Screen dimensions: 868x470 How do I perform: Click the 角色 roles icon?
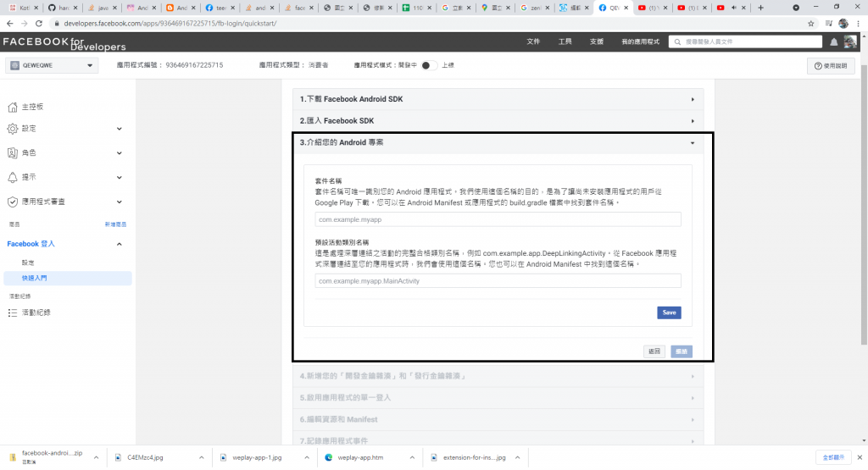click(x=13, y=153)
